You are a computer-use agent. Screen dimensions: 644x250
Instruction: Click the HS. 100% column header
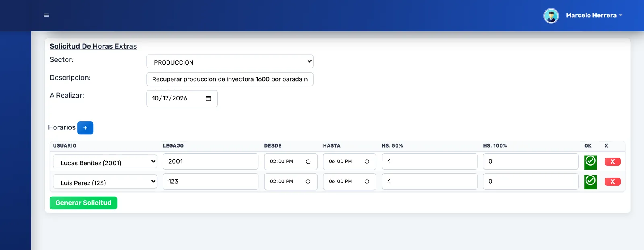(x=495, y=146)
